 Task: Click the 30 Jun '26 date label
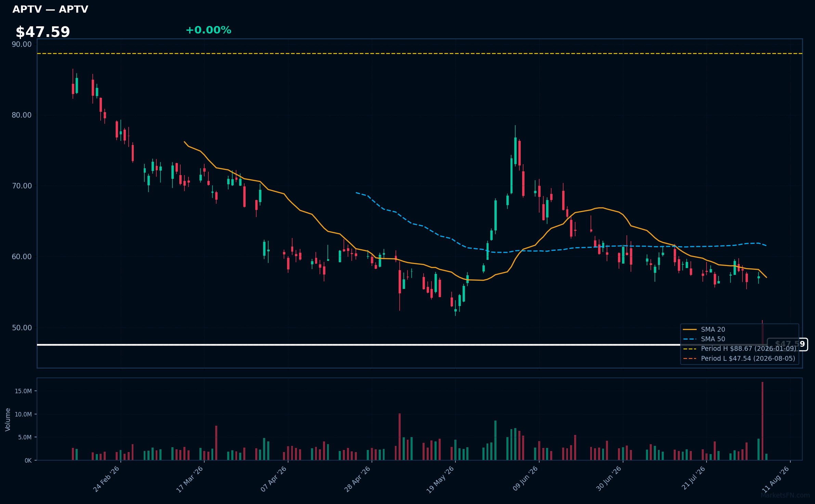pos(609,479)
